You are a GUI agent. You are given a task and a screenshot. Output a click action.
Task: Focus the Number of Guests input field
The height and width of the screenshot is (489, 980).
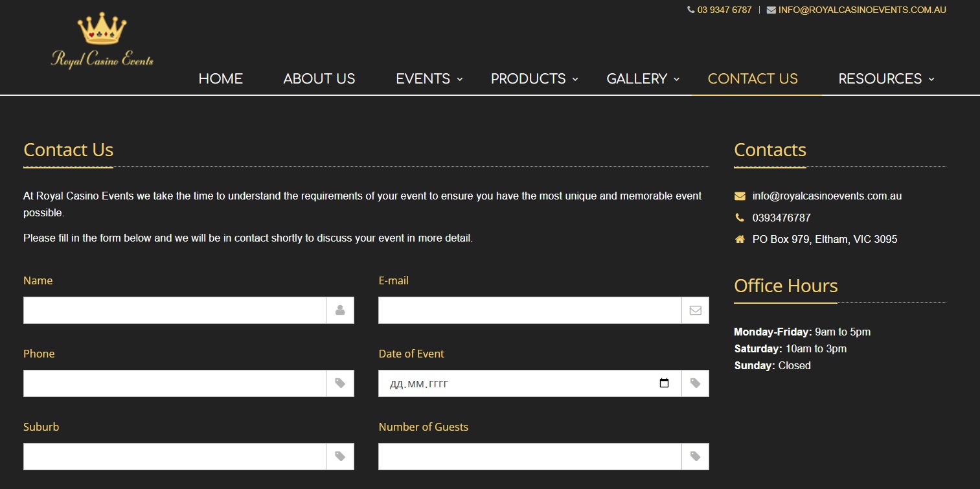530,457
